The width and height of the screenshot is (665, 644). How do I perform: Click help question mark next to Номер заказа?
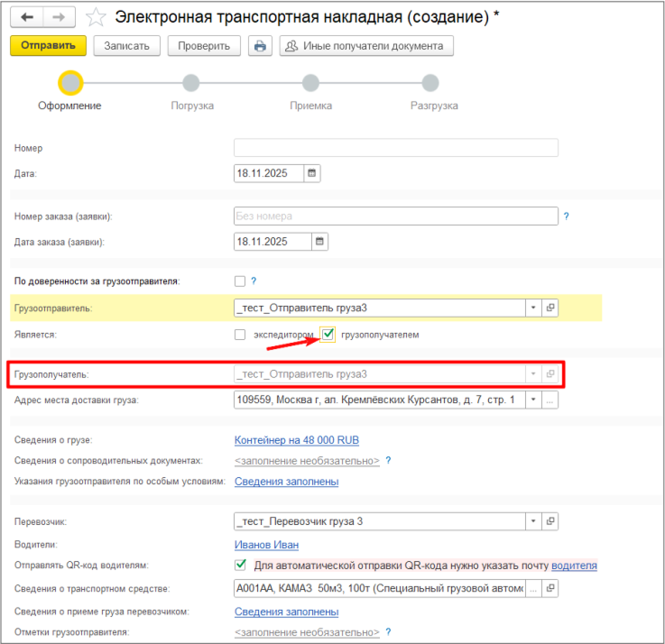coord(567,216)
